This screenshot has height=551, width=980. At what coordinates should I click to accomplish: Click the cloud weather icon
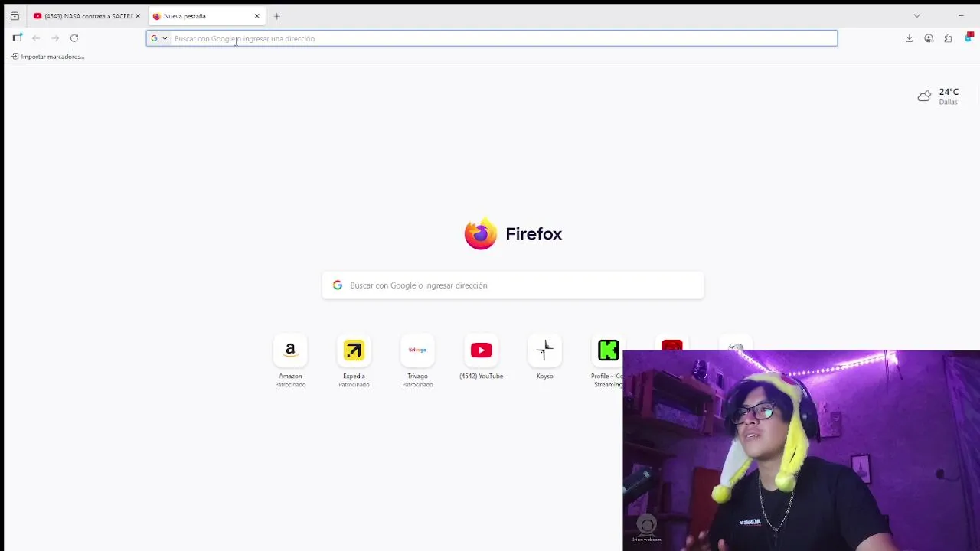click(925, 96)
